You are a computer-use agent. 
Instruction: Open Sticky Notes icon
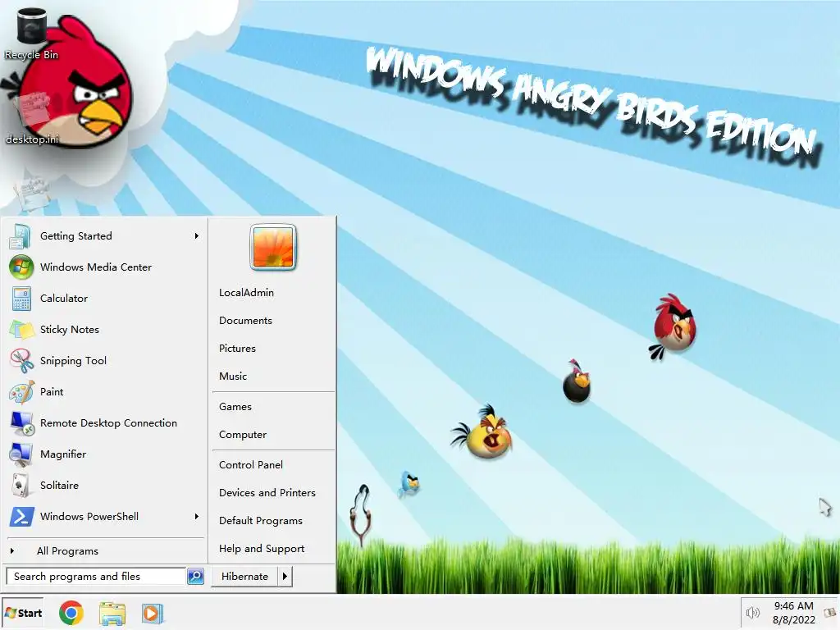[x=21, y=330]
